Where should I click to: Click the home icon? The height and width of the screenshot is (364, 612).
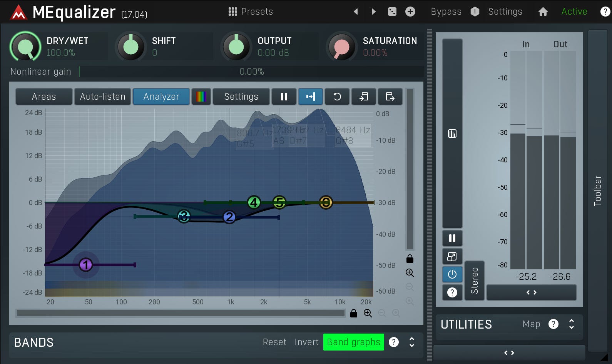point(543,12)
